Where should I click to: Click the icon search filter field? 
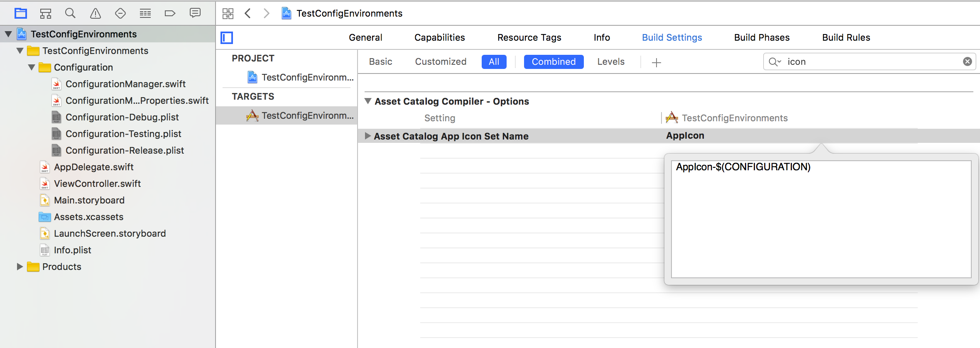(x=870, y=62)
